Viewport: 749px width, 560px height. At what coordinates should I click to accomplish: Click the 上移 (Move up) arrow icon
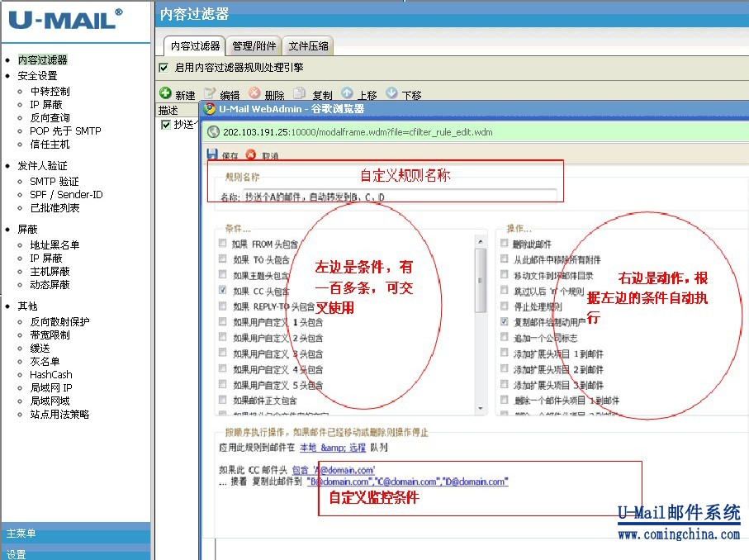click(347, 94)
